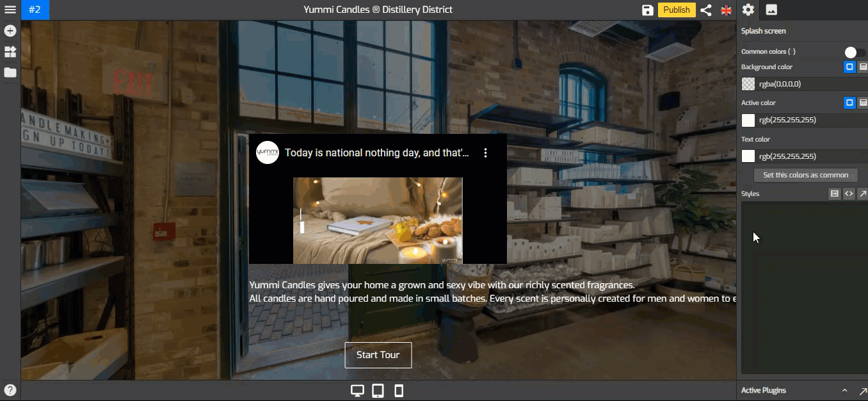The height and width of the screenshot is (401, 868).
Task: Switch to the image tab in right panel
Action: (771, 10)
